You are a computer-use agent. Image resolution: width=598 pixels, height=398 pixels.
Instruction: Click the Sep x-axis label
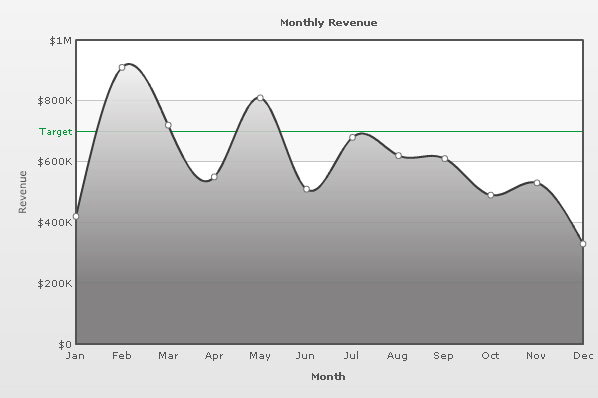(x=444, y=356)
